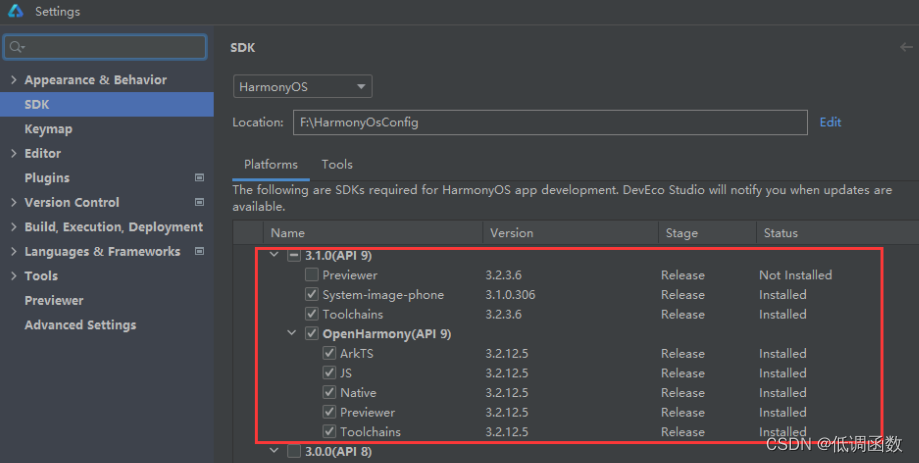Click the Edit link for location

tap(830, 122)
